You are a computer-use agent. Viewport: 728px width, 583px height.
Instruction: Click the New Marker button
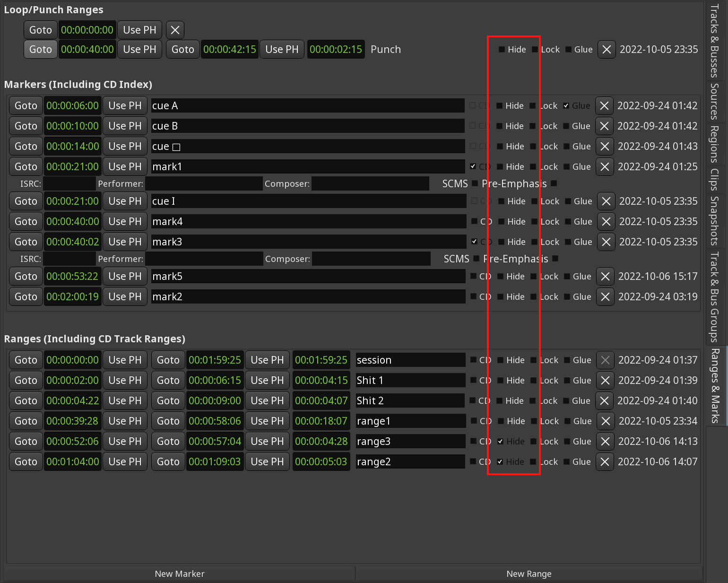point(180,574)
